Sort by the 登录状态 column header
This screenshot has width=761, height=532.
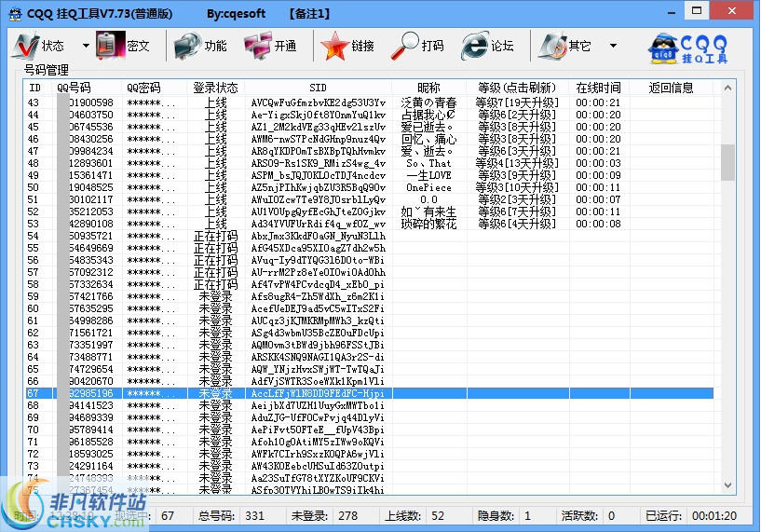(215, 88)
